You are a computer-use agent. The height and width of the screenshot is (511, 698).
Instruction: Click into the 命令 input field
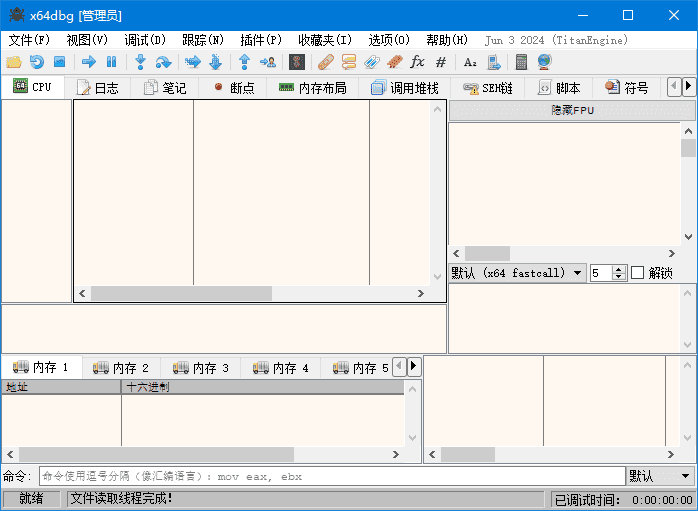[330, 476]
